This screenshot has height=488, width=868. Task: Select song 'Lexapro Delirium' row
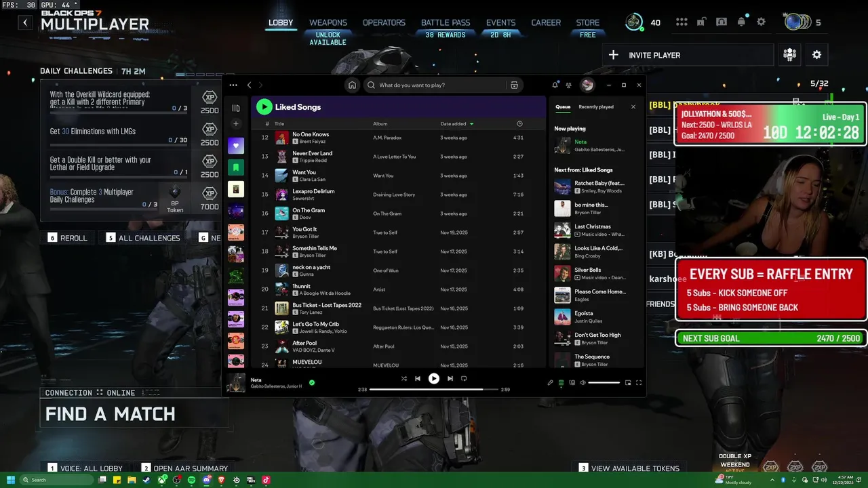point(398,195)
